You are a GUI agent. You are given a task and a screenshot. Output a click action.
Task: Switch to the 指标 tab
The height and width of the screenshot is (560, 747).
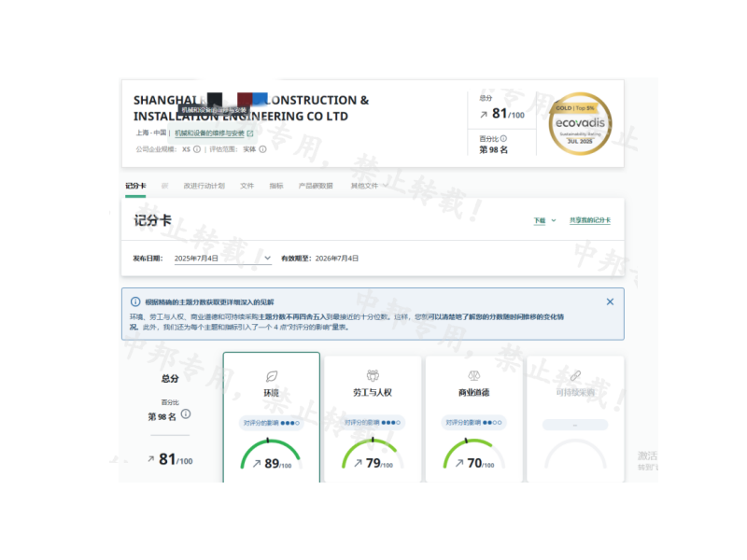tap(275, 186)
